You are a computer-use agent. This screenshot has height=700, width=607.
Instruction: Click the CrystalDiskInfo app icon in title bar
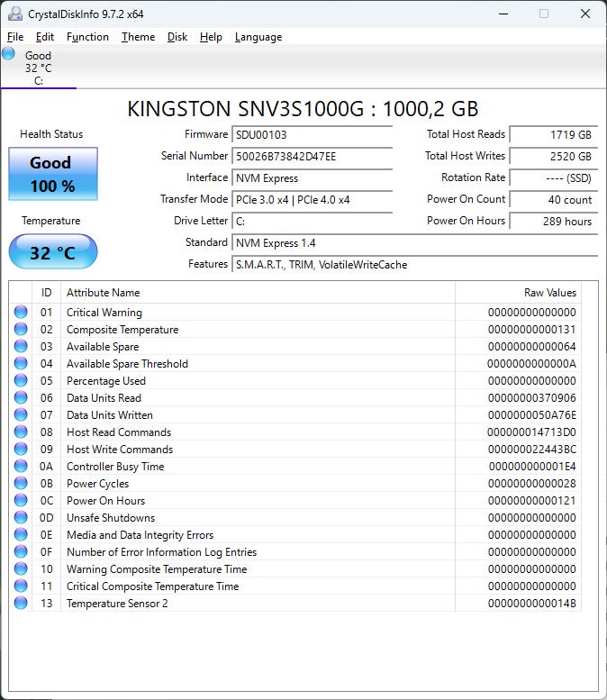click(14, 14)
